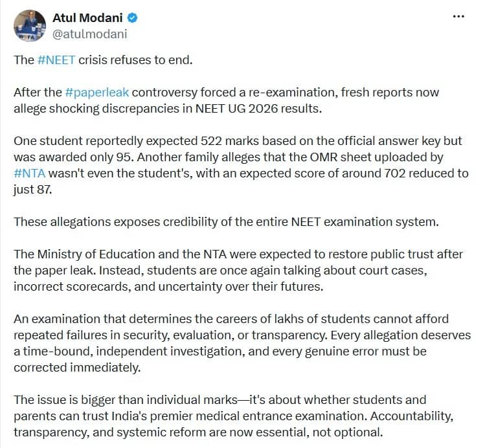
Task: Click the closing words "essential, not optional."
Action: tap(319, 432)
